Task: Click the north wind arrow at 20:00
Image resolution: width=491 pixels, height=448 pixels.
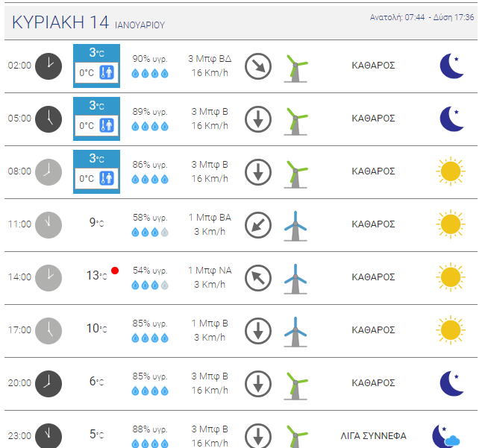Action: pyautogui.click(x=258, y=384)
